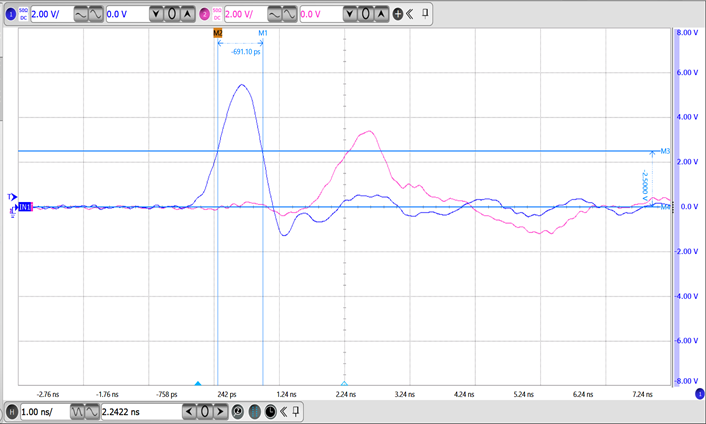706x424 pixels.
Task: Edit channel 2 vertical scale 2.00 V/ field
Action: point(245,14)
